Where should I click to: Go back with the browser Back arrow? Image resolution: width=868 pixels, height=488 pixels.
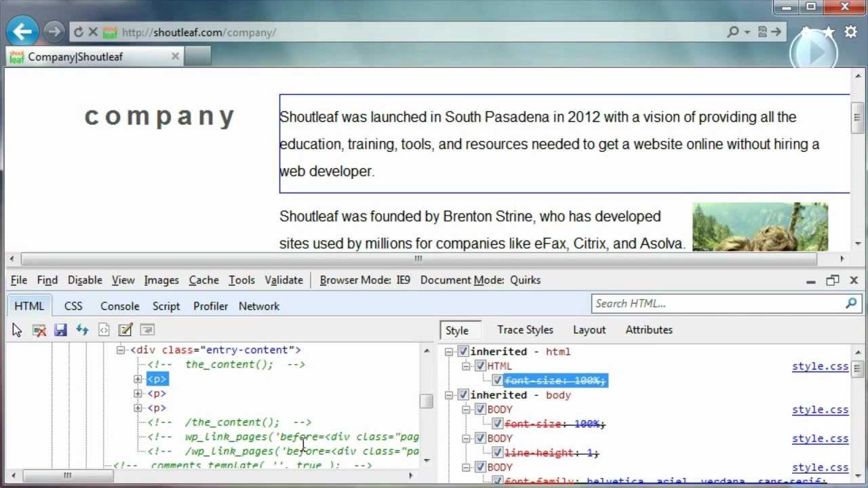[22, 31]
